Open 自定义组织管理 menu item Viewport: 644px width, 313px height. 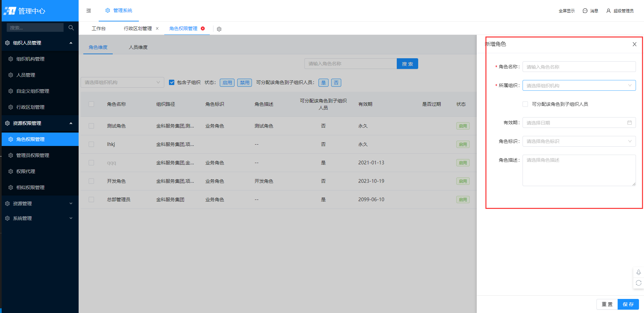[40, 91]
